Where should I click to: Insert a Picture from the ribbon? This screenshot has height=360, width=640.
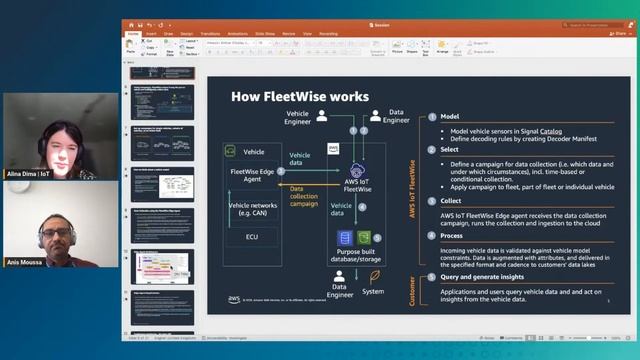397,47
